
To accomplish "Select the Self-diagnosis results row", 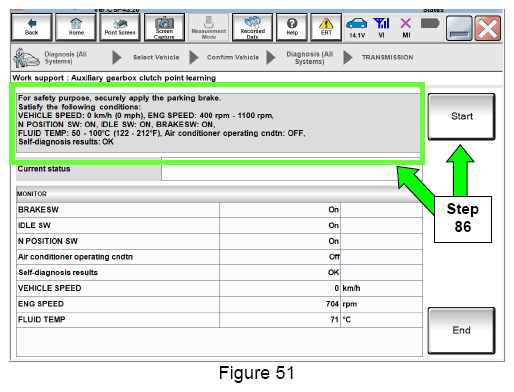I will pyautogui.click(x=219, y=272).
